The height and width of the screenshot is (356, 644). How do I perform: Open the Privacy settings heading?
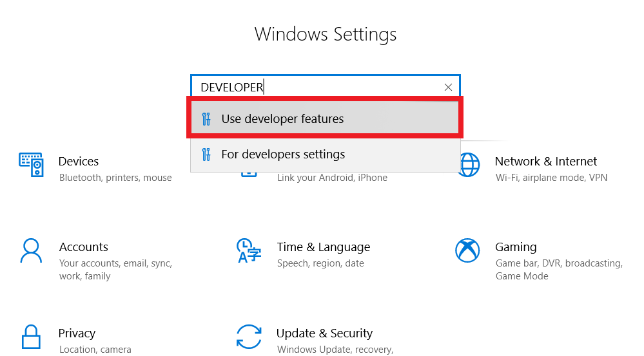[x=77, y=333]
